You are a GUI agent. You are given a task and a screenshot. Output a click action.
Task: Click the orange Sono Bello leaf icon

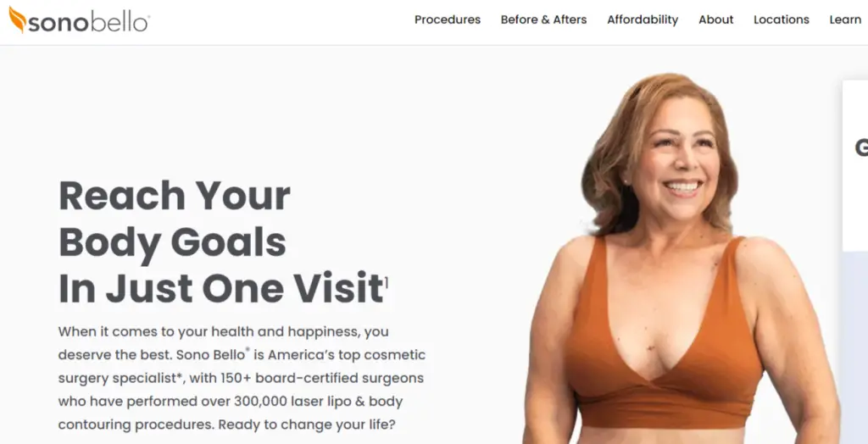coord(17,19)
